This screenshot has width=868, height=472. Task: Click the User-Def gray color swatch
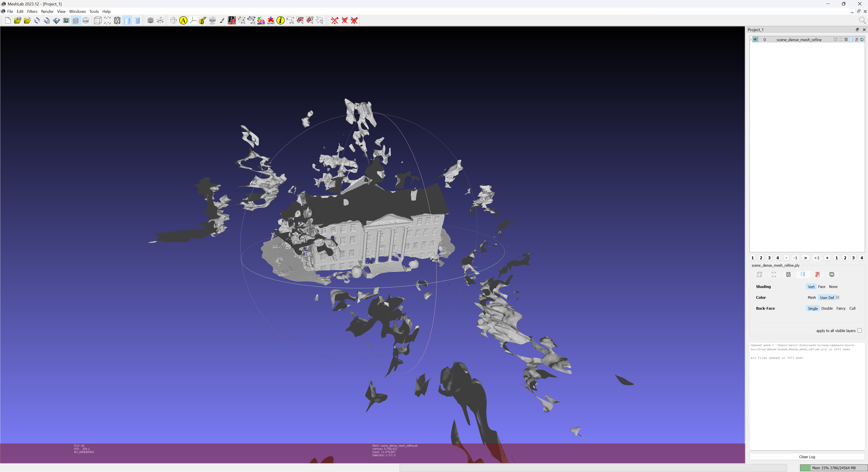click(x=837, y=297)
